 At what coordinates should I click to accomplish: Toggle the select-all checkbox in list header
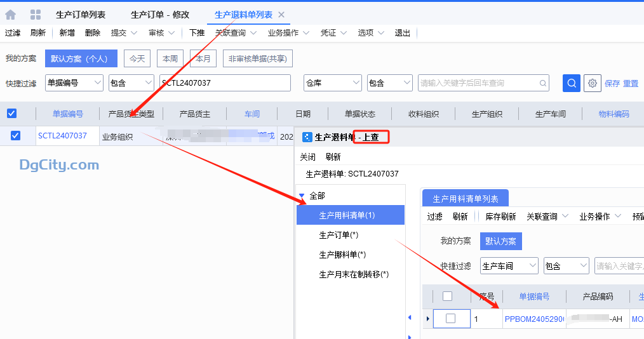click(12, 114)
